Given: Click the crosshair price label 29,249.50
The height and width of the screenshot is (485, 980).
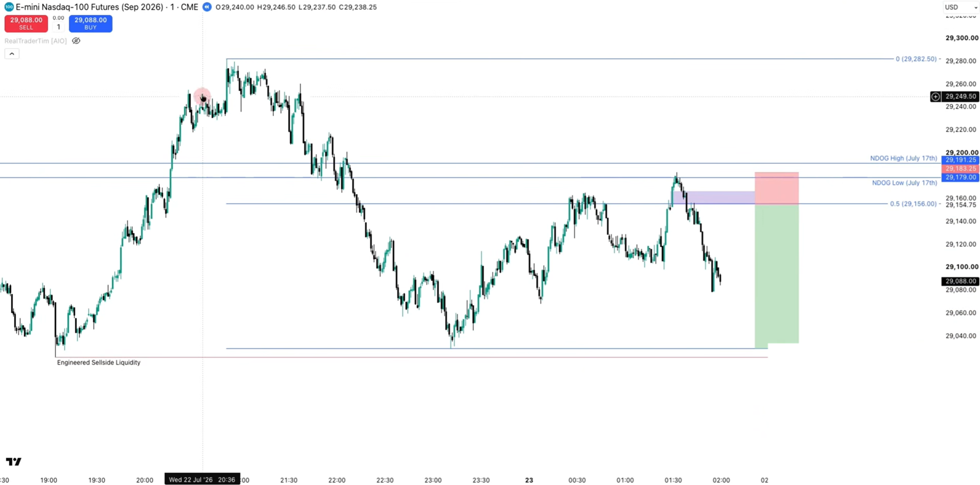Looking at the screenshot, I should point(960,97).
